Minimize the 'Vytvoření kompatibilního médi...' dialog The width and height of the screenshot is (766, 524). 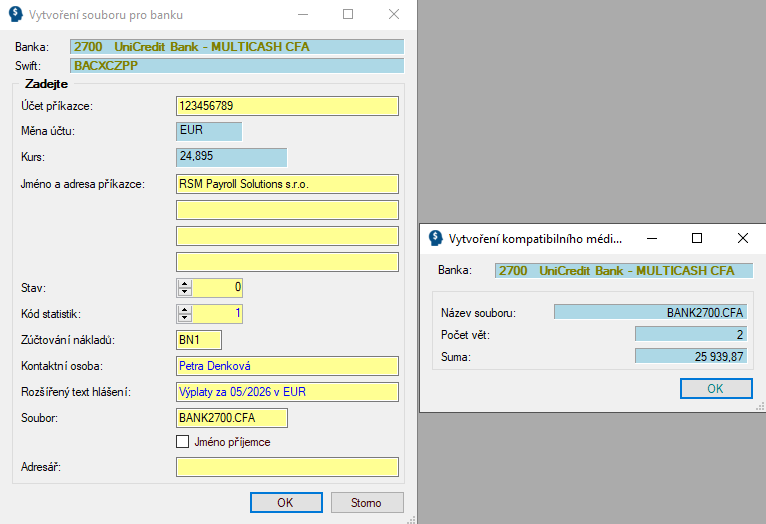pos(652,238)
